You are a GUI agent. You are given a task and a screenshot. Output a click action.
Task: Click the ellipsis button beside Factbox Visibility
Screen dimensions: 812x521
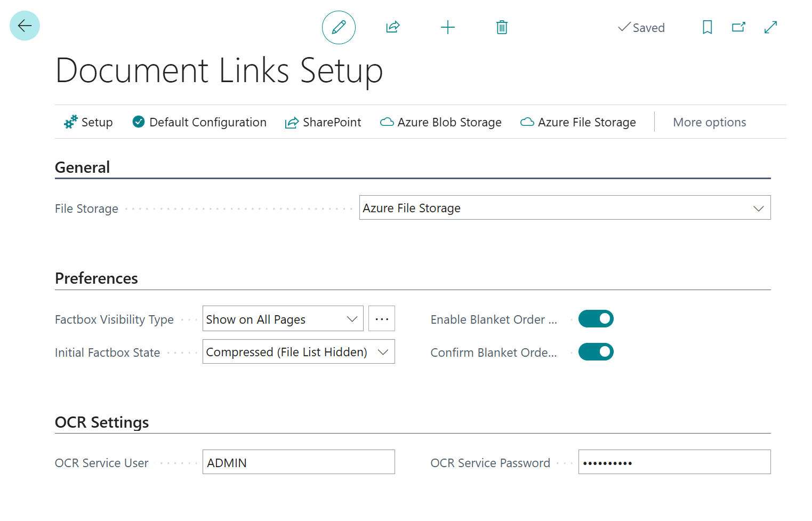tap(382, 319)
